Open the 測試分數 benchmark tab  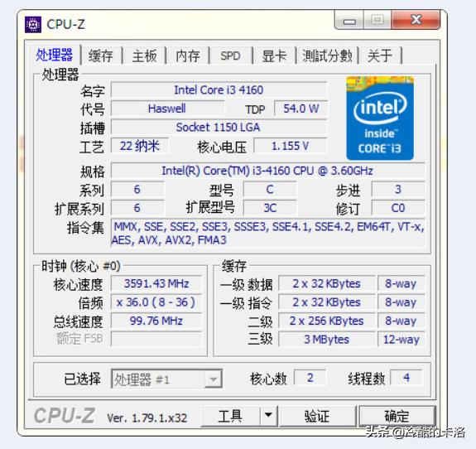[327, 56]
